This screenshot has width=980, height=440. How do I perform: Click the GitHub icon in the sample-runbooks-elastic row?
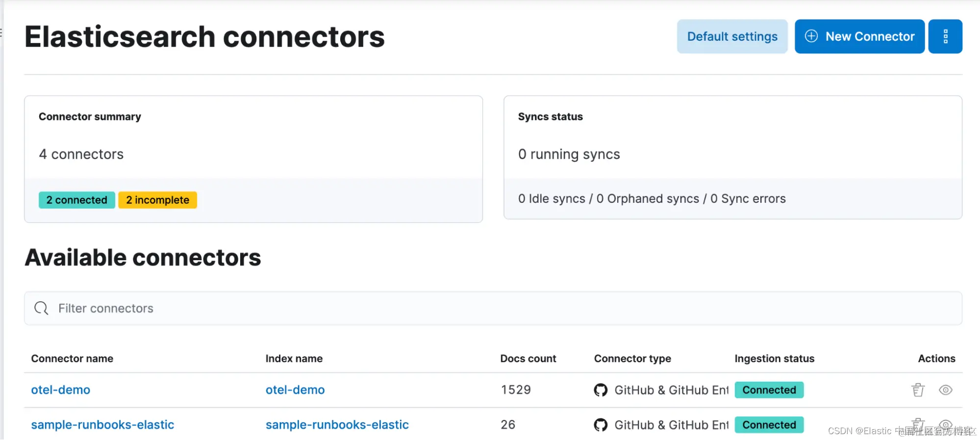click(601, 425)
